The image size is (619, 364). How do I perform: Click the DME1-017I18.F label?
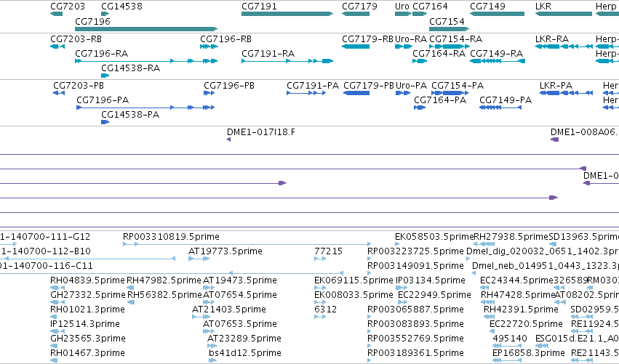[261, 132]
